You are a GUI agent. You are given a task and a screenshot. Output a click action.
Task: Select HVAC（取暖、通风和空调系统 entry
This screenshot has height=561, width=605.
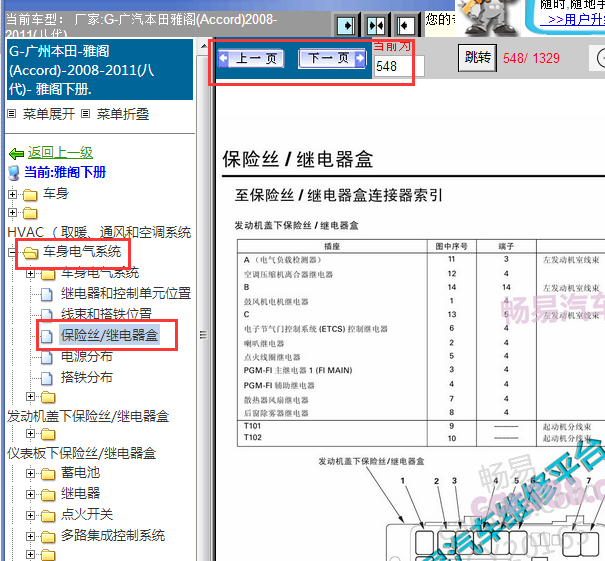tap(99, 232)
